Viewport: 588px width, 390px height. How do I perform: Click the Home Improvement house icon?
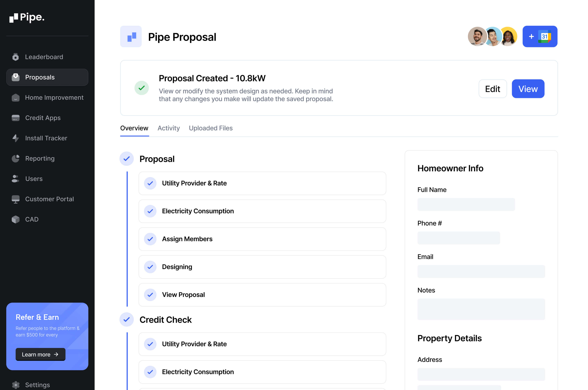point(15,97)
